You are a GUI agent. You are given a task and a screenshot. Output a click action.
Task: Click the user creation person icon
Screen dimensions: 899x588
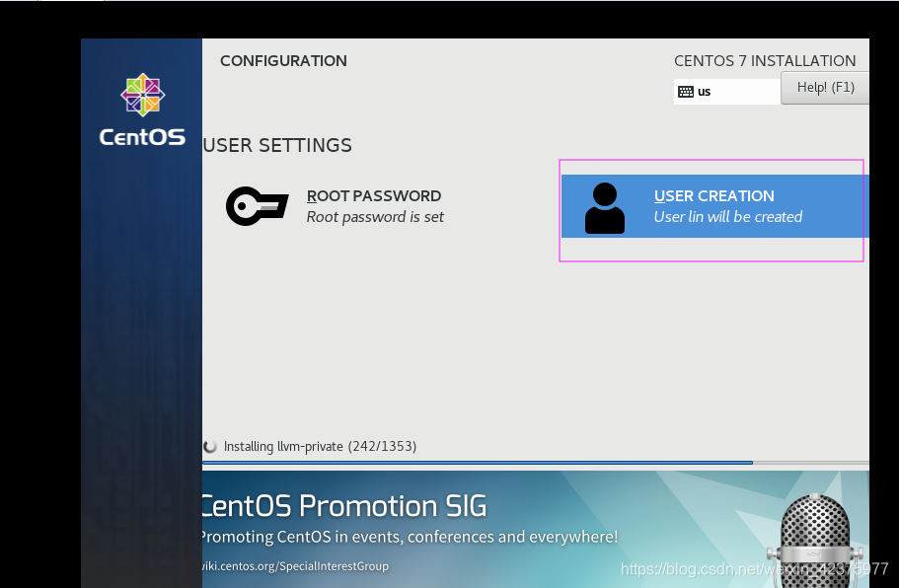click(x=604, y=208)
